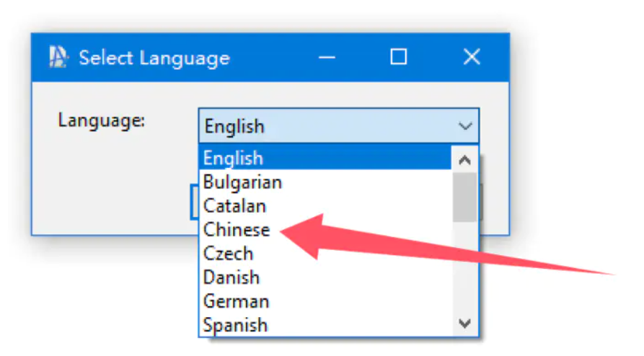Choose Bulgarian in the dropdown list
Viewport: 644px width, 356px height.
click(325, 182)
